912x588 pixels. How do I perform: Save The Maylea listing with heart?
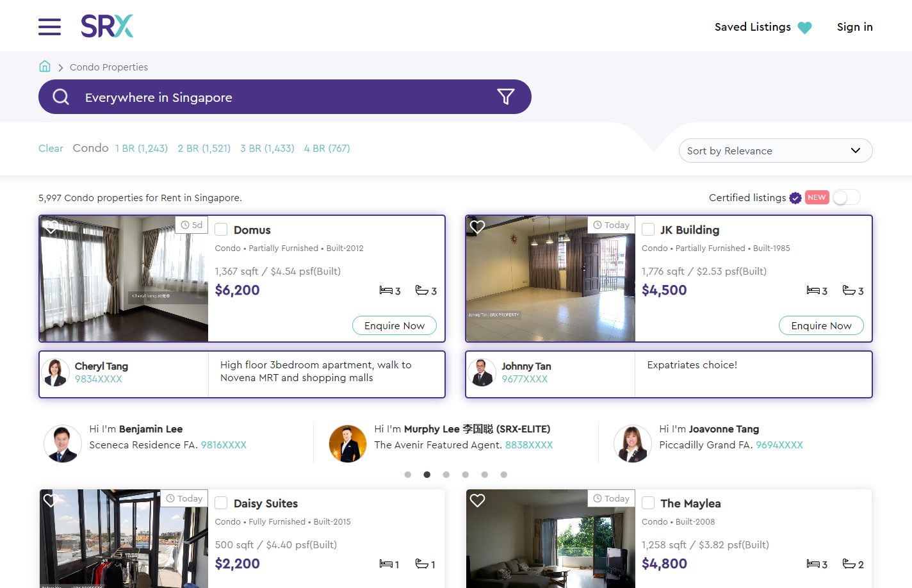(478, 500)
